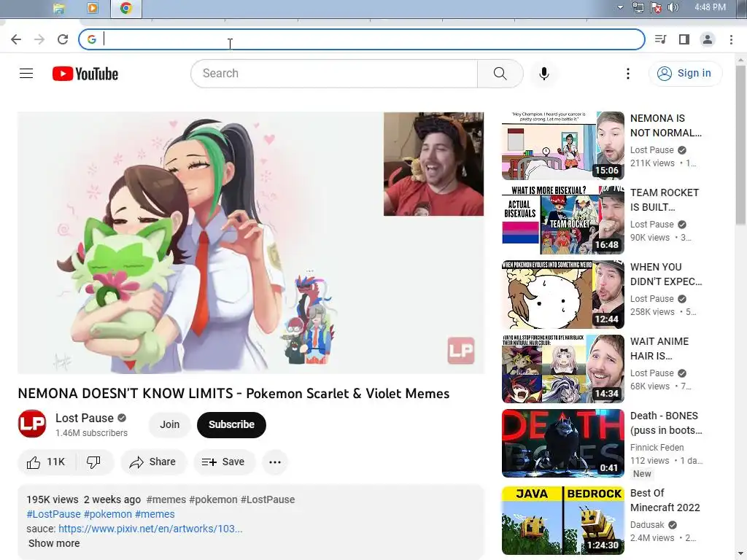Subscribe to Lost Pause

point(231,424)
